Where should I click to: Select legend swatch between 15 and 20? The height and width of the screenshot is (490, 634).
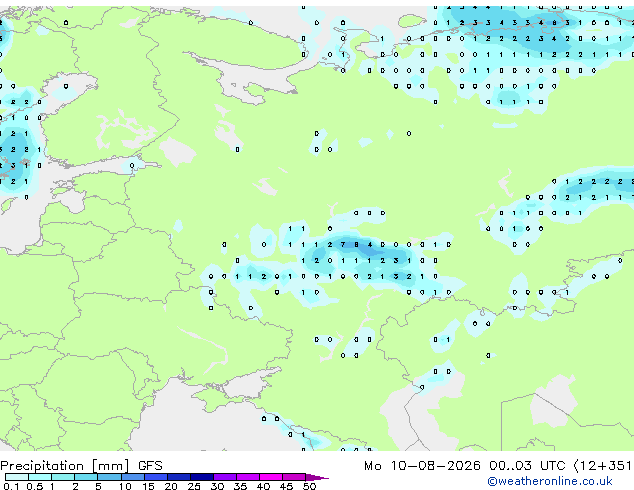coord(155,477)
